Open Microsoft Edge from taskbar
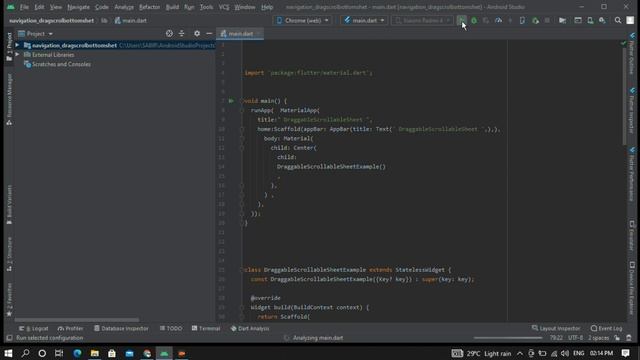640x360 pixels. pos(77,353)
